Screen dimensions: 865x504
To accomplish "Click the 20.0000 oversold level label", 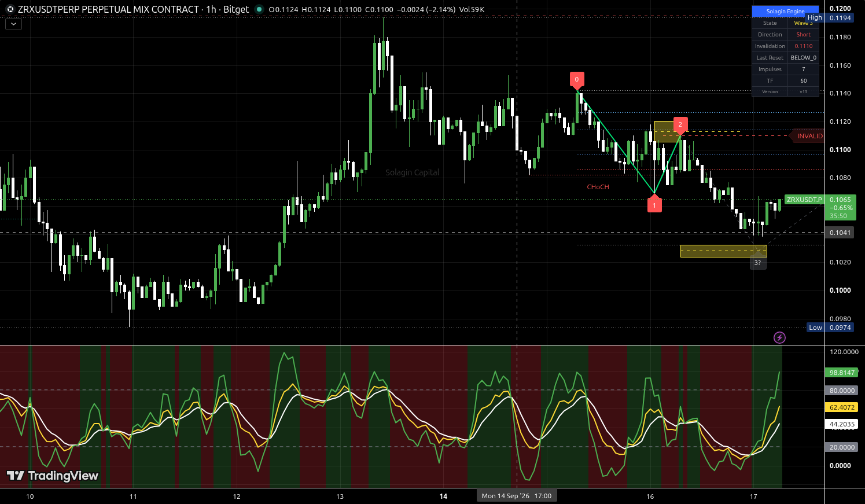I will [x=842, y=447].
